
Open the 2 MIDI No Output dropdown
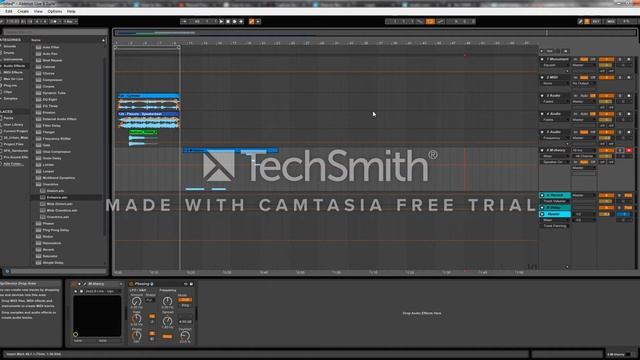[584, 83]
